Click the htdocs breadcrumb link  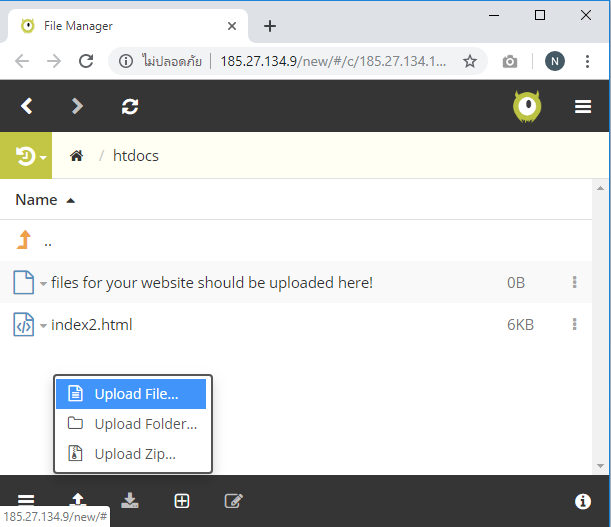(x=135, y=156)
